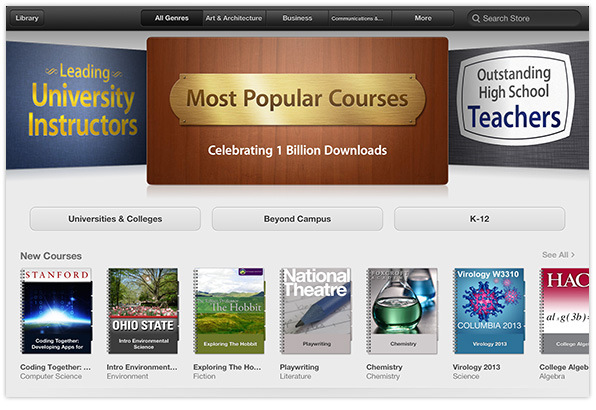Click Celebrating 1 Billion Downloads text
The width and height of the screenshot is (596, 410).
click(x=297, y=150)
